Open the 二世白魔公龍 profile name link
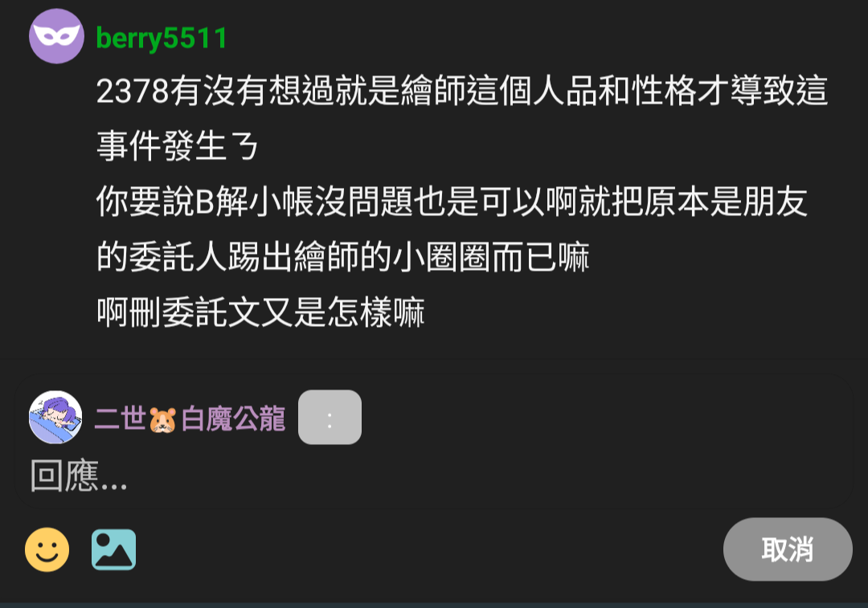 (190, 418)
